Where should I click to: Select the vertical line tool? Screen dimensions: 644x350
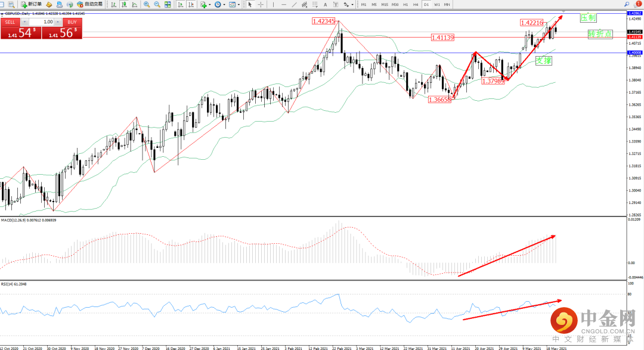pos(273,5)
